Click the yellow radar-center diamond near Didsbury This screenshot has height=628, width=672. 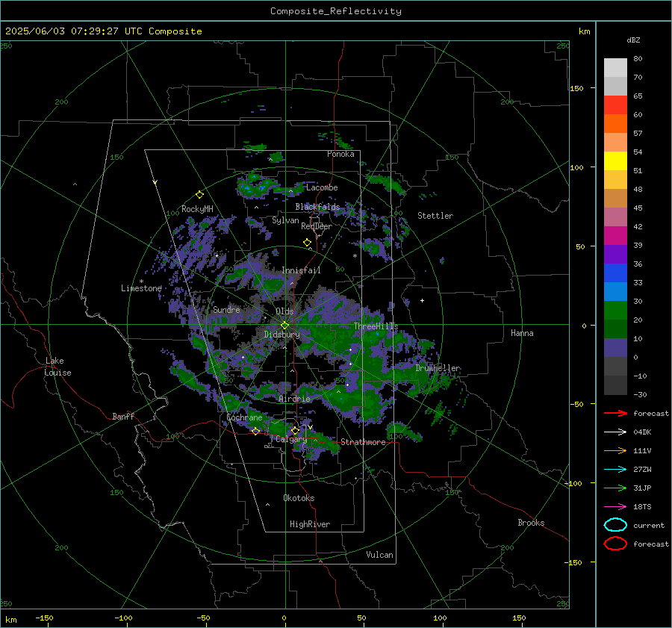coord(284,326)
